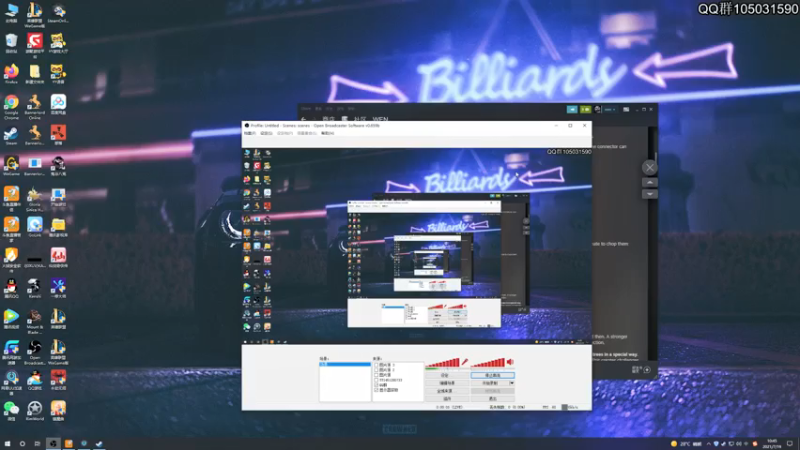This screenshot has width=800, height=450.
Task: Mute the microphone icon in OBS
Action: (x=465, y=362)
